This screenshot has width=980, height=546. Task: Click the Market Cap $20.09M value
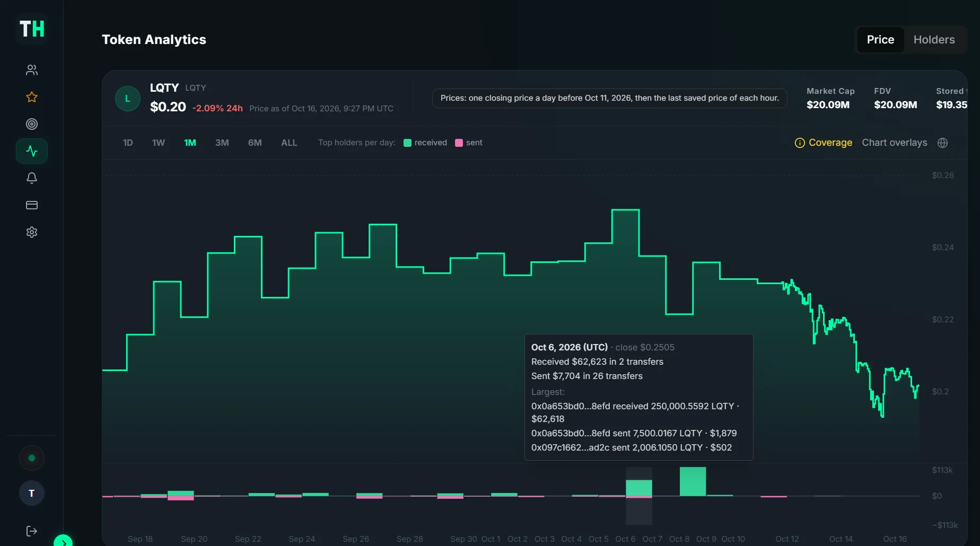tap(828, 105)
